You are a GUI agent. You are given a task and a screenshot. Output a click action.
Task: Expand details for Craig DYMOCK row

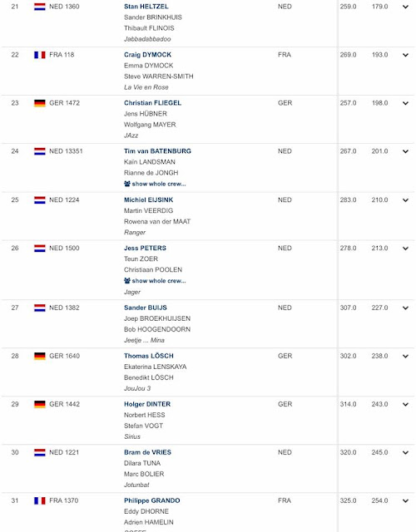pyautogui.click(x=405, y=55)
